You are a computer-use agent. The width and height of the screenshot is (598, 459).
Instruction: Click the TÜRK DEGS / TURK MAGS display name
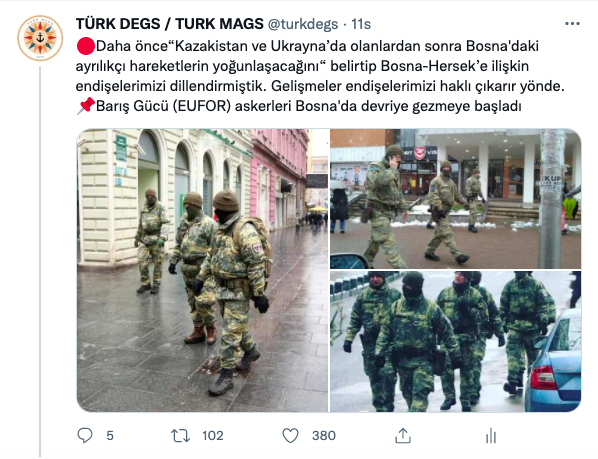click(x=170, y=24)
